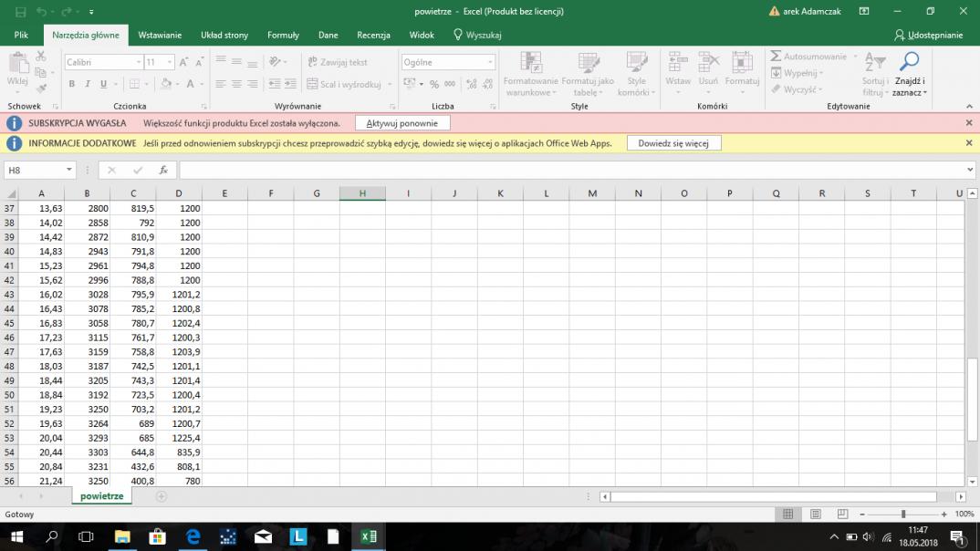Image resolution: width=980 pixels, height=551 pixels.
Task: Open the insert function fx button
Action: (163, 171)
